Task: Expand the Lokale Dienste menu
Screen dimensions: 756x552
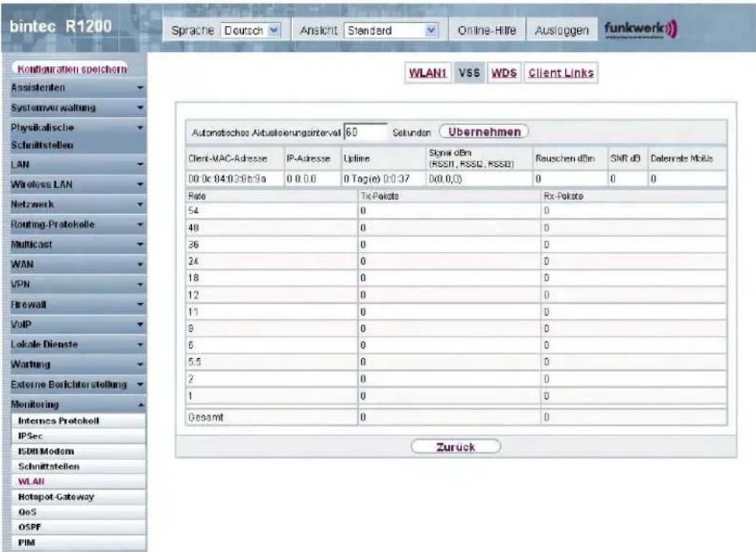Action: [x=78, y=345]
